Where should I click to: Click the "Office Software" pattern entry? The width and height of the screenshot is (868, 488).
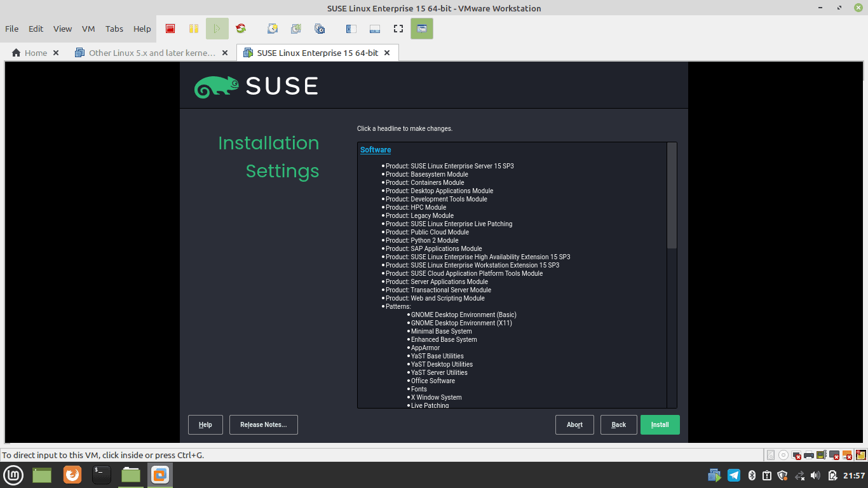pyautogui.click(x=433, y=381)
